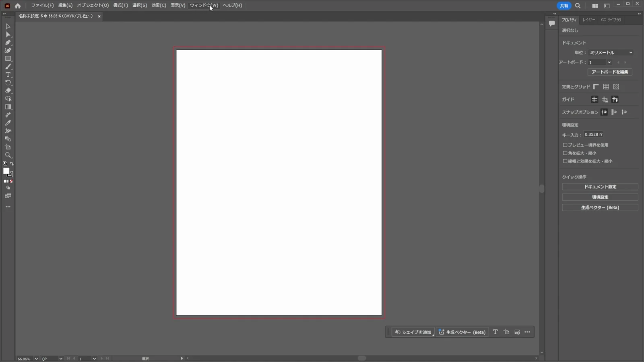This screenshot has height=362, width=644.
Task: Open the rotation angle 0° dropdown
Action: click(x=61, y=359)
